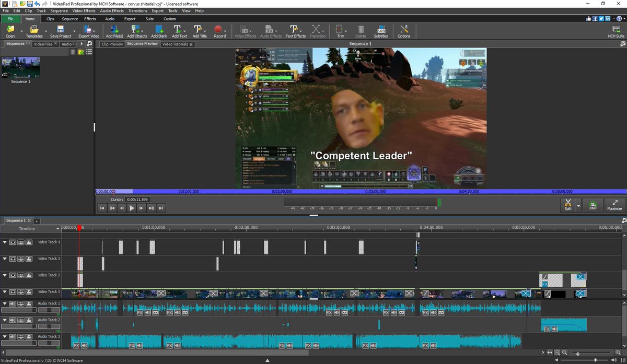
Task: Maximize the sequence preview
Action: tap(614, 205)
